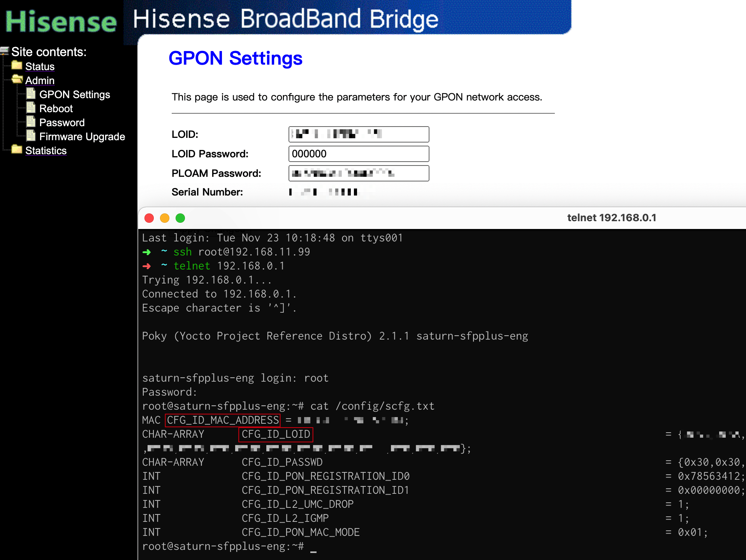Open Password menu entry
Screen dimensions: 746x560
tap(62, 123)
